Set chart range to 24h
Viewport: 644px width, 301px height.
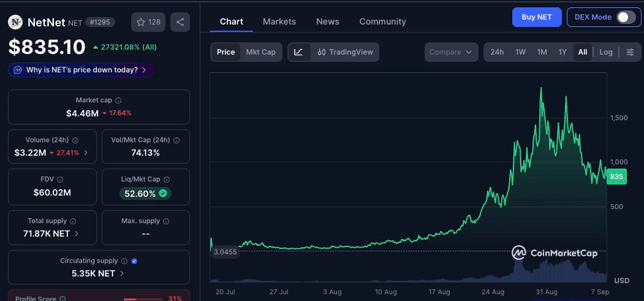[x=497, y=52]
